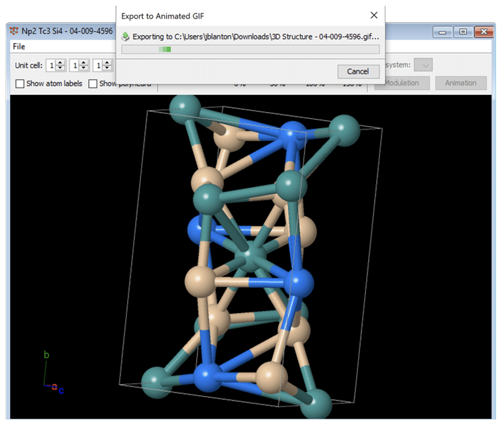Open the File menu
504x427 pixels.
[19, 46]
